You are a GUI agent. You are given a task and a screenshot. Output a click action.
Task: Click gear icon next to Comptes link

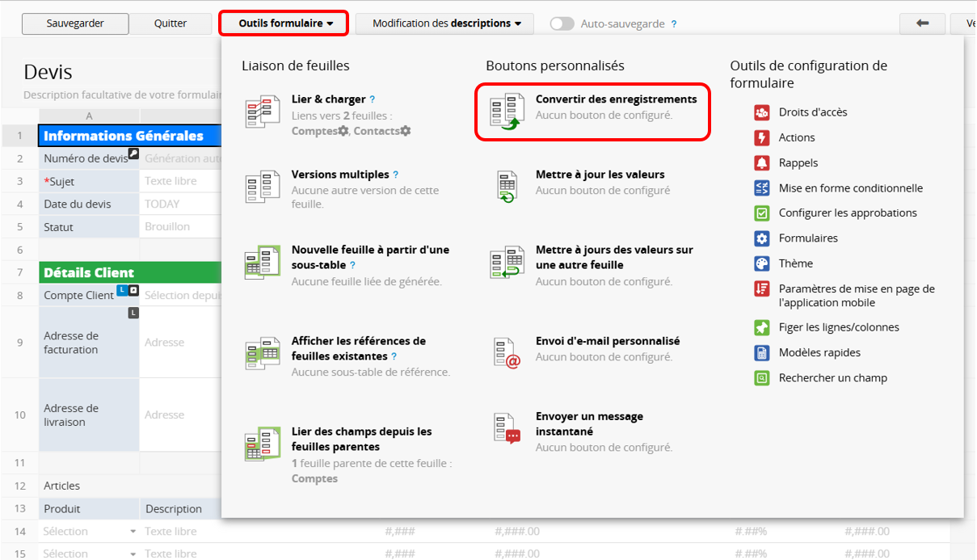pos(343,131)
